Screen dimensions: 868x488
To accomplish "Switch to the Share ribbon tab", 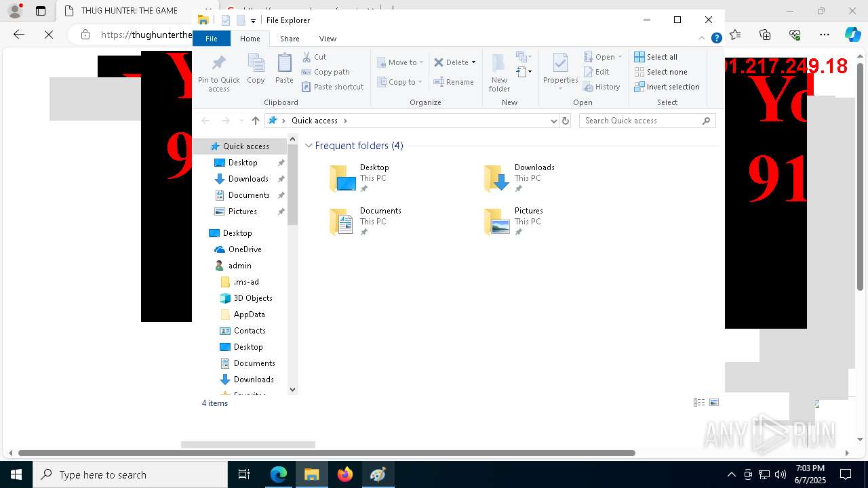I will (290, 39).
